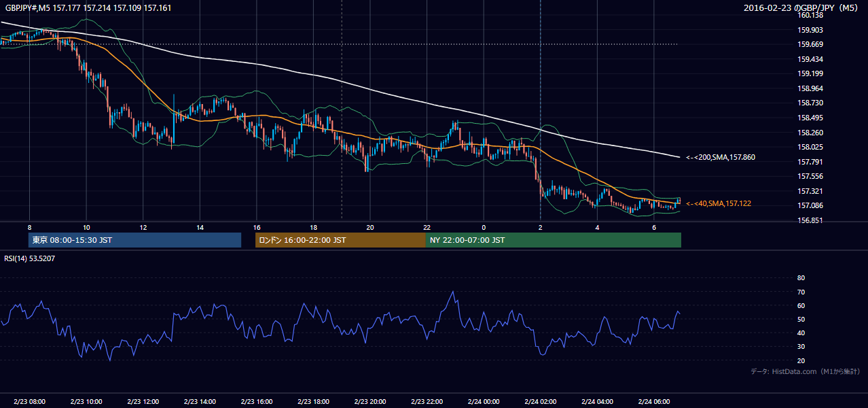Screen dimensions: 868x408
Task: Click the RSI scale value 20
Action: tap(801, 360)
